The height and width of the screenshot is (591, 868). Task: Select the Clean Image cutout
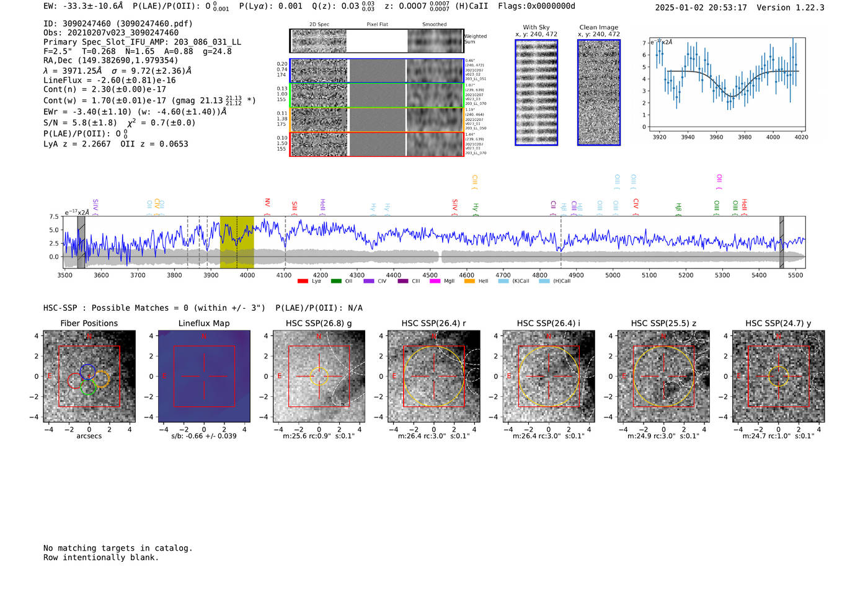[x=599, y=92]
